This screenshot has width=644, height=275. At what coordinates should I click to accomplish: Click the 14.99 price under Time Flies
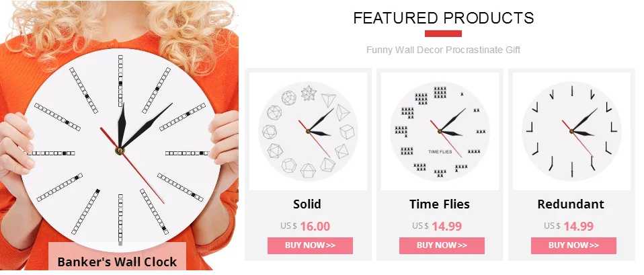pyautogui.click(x=447, y=226)
